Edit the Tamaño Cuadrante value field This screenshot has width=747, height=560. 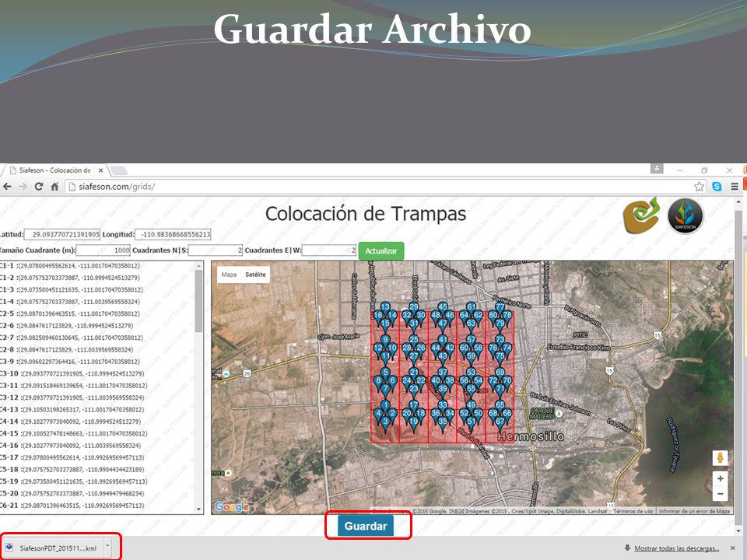coord(103,250)
